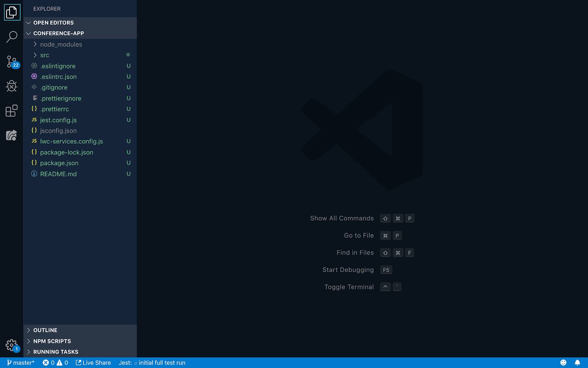Click the F5 key hint
This screenshot has height=368, width=588.
pyautogui.click(x=386, y=270)
